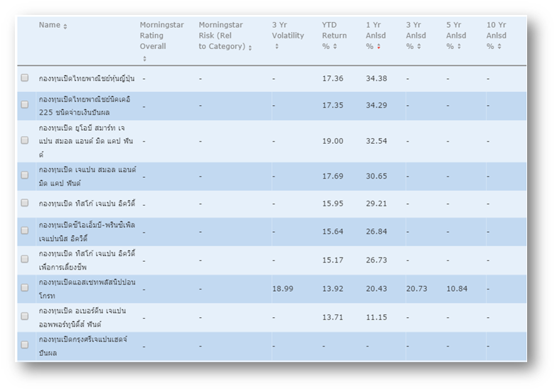Screen dimensions: 557x392
Task: Tick checkbox for กองทุนเปิดไทยพาณิชย์หุ้นญี่ปุ่น
Action: click(x=25, y=78)
